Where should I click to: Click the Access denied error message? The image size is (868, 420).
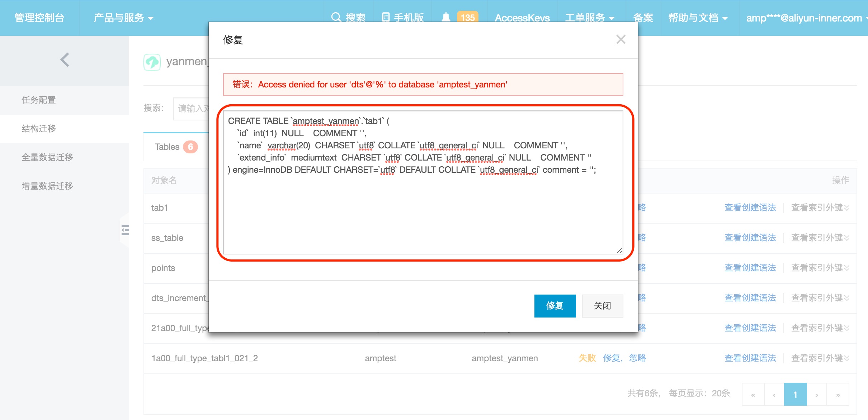[423, 85]
